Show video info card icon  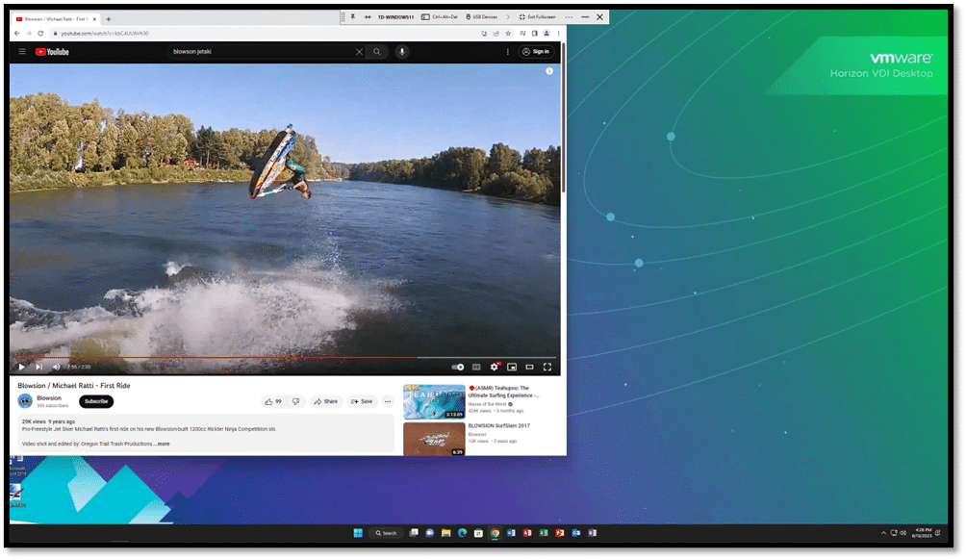pyautogui.click(x=549, y=71)
